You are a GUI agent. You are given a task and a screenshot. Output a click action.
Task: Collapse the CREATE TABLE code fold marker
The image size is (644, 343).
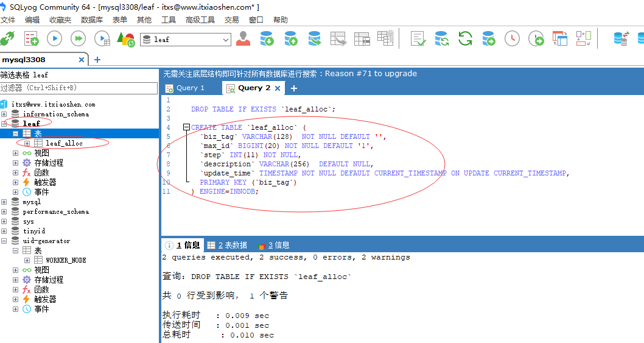click(186, 127)
